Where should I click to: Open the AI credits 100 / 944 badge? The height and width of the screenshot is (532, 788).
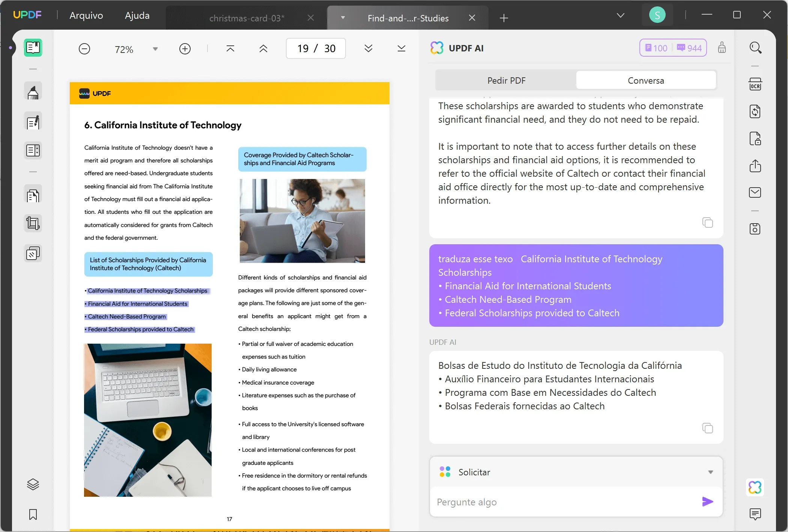pos(673,48)
